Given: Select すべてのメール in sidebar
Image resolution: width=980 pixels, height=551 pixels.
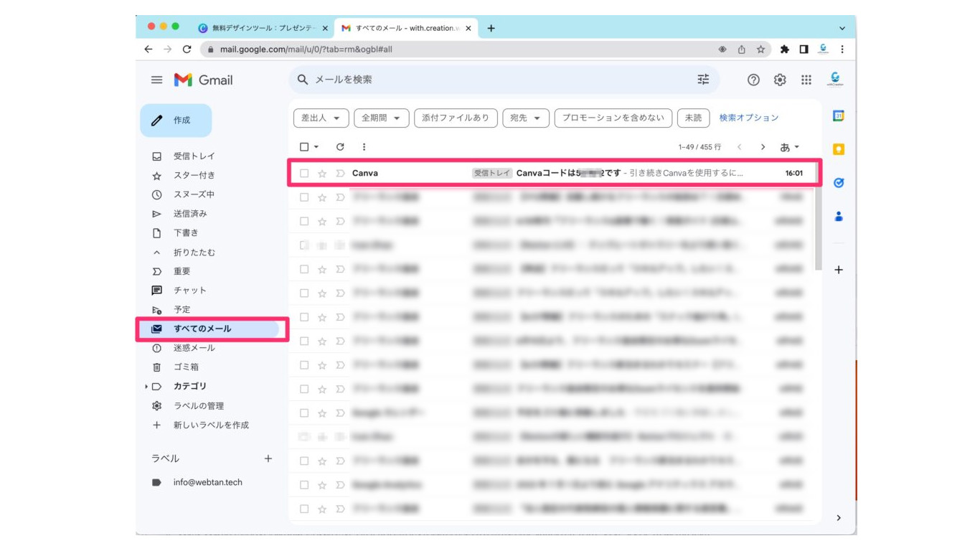Looking at the screenshot, I should pos(209,329).
